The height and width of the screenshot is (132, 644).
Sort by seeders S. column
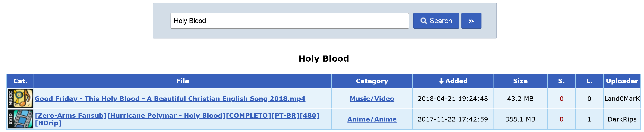tap(561, 81)
